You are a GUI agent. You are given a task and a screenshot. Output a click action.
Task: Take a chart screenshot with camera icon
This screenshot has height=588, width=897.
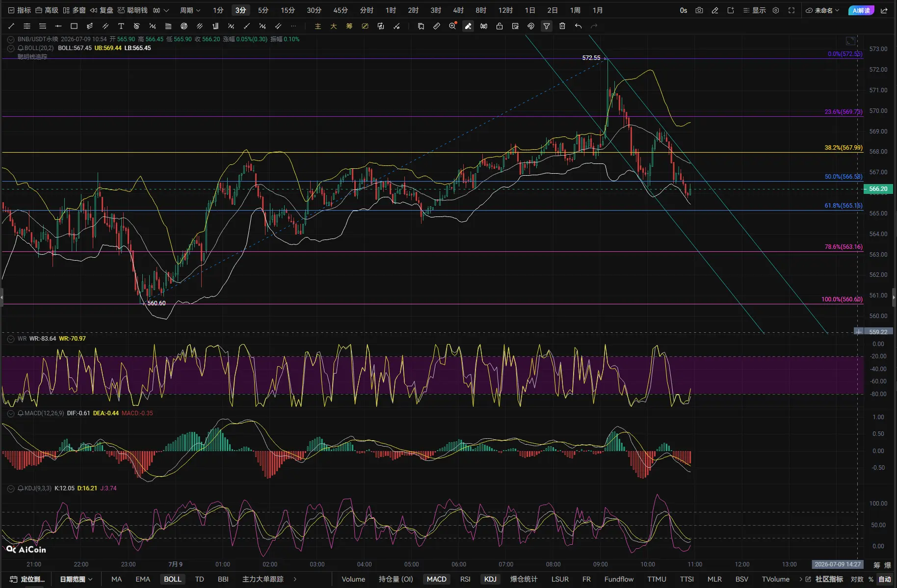click(699, 10)
